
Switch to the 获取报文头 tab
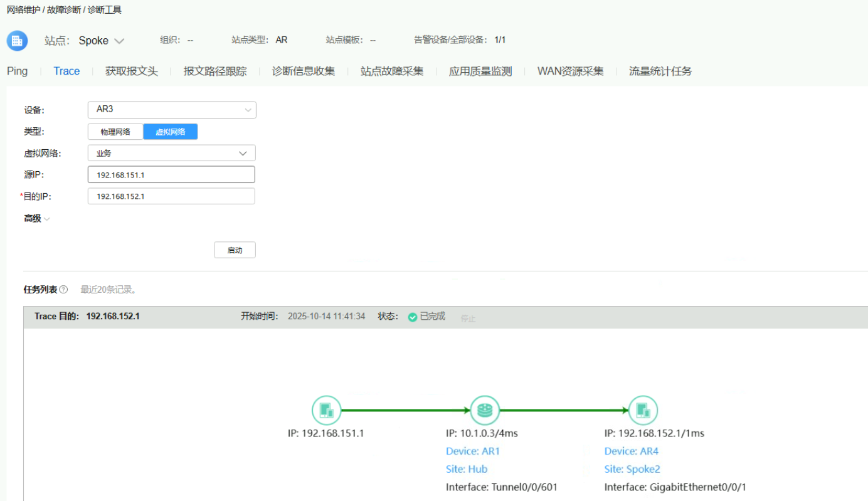[131, 71]
